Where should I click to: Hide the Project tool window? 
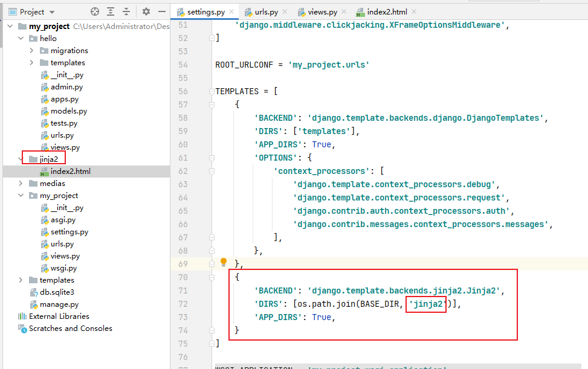162,12
